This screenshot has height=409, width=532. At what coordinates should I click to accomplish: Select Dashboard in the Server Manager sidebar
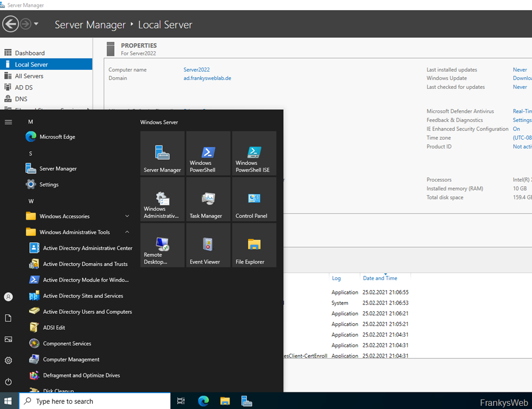pos(30,53)
